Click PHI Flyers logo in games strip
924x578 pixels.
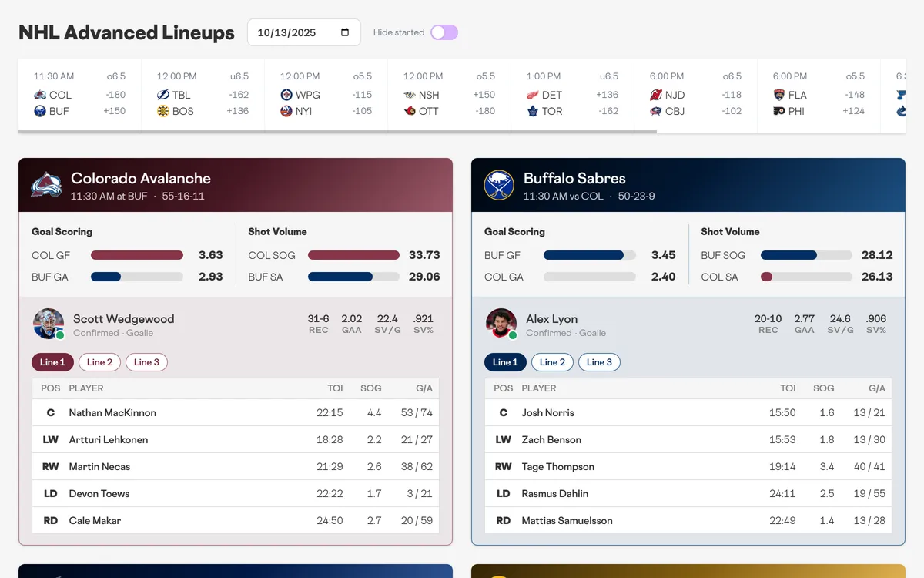click(779, 111)
